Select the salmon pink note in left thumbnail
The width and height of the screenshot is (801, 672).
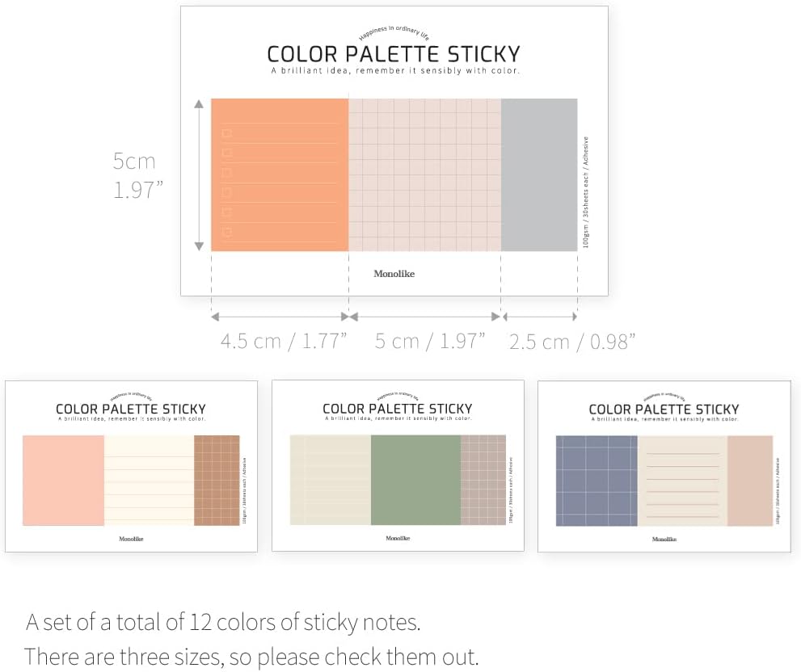click(64, 481)
